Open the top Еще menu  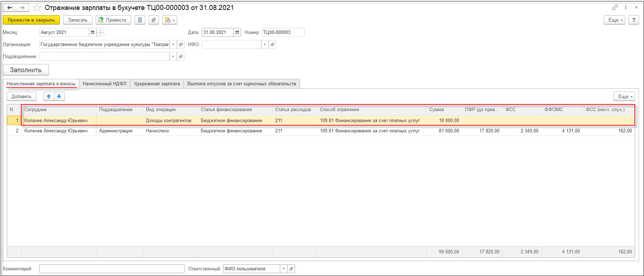click(614, 20)
